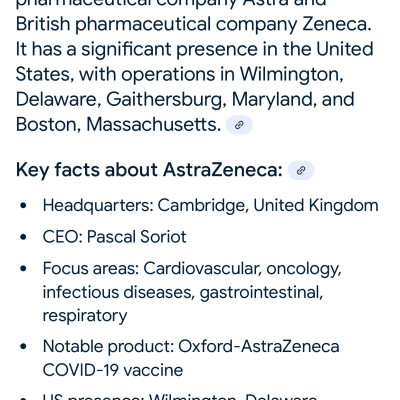Click the 'Key facts about AstraZeneca:' heading
400x400 pixels.
pyautogui.click(x=149, y=170)
